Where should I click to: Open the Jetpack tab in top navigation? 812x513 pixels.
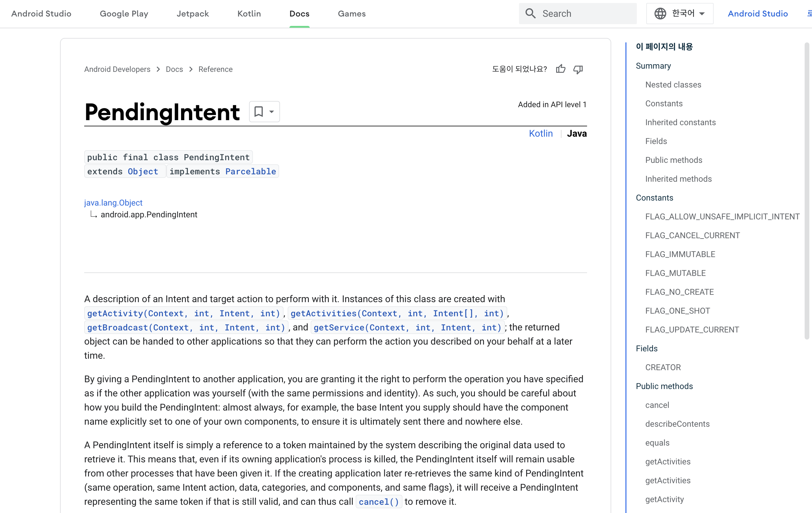(x=193, y=14)
